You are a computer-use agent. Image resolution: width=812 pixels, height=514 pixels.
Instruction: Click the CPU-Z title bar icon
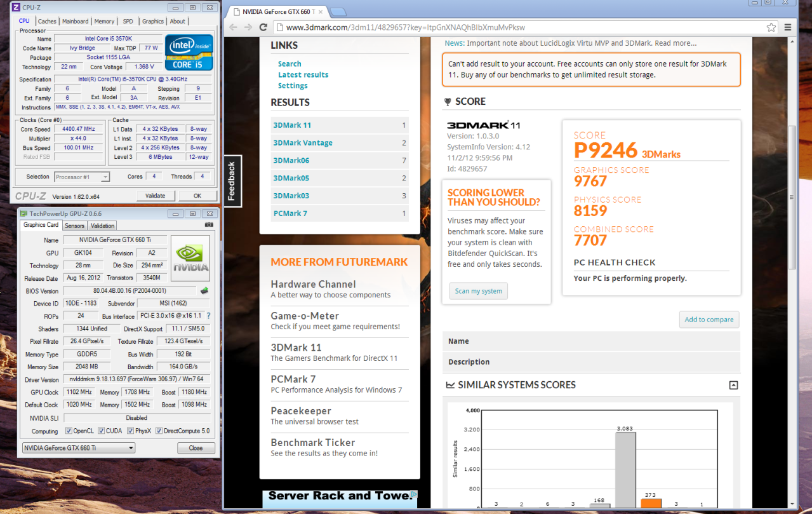tap(16, 8)
